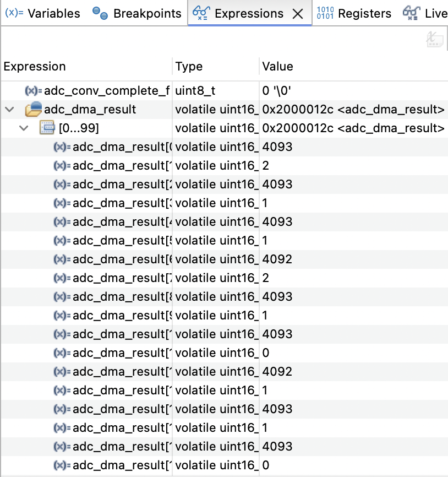The height and width of the screenshot is (477, 448).
Task: Close the Expressions tab
Action: [x=298, y=14]
